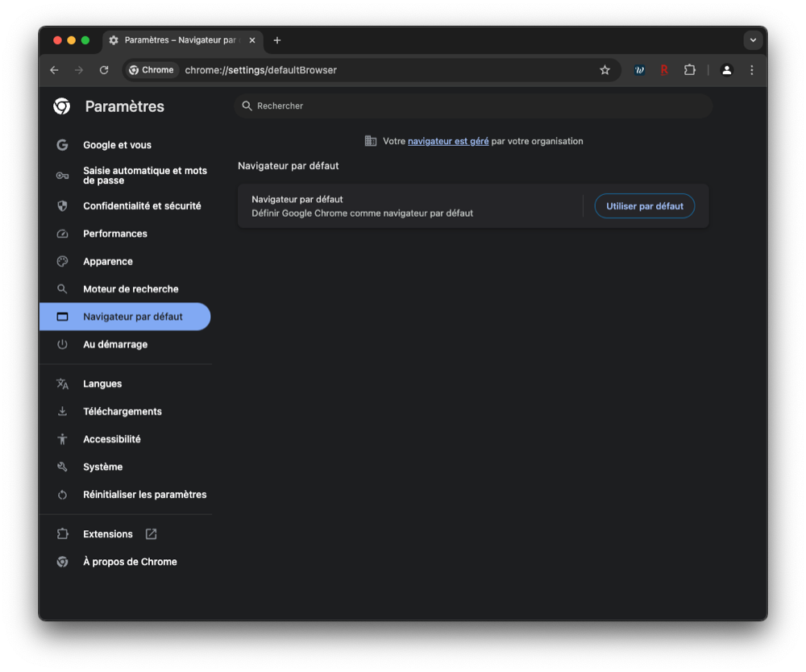The height and width of the screenshot is (672, 806).
Task: Click the Utiliser par défaut button
Action: click(644, 205)
